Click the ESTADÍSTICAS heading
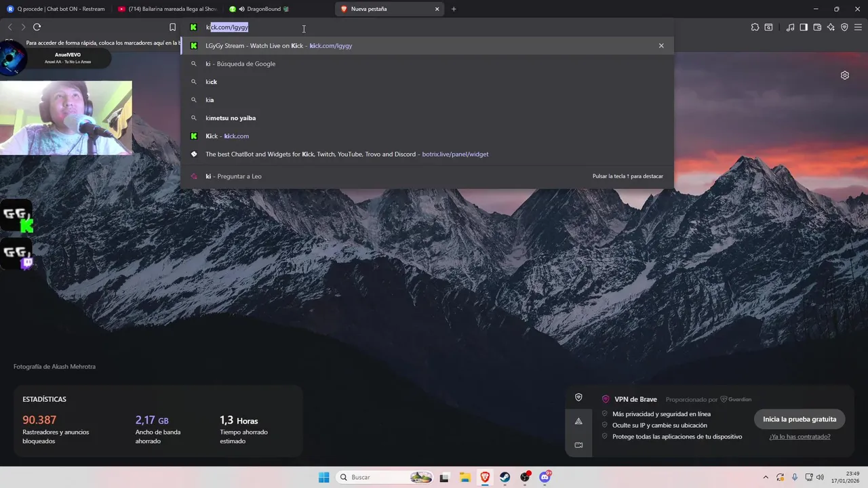The image size is (868, 488). 44,399
